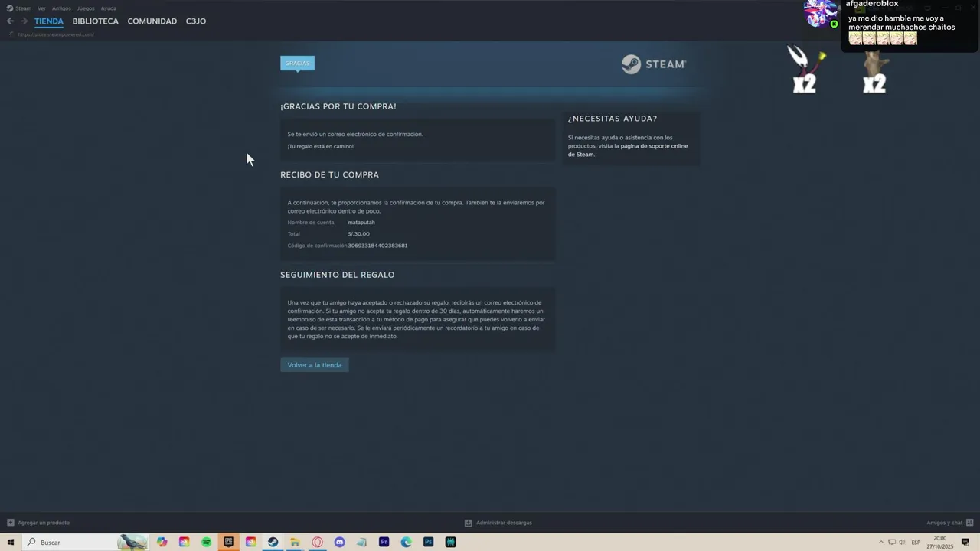Screen dimensions: 980x551
Task: Open Epic Games Launcher from taskbar
Action: 229,542
